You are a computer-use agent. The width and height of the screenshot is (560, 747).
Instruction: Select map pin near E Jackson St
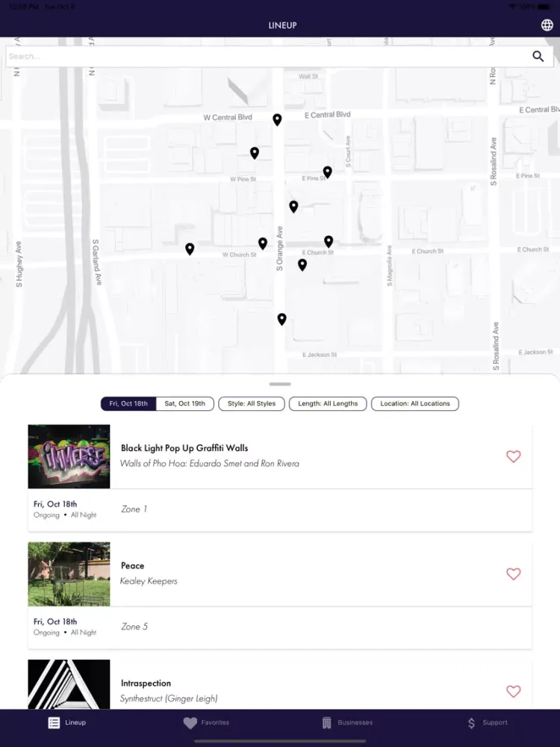pyautogui.click(x=282, y=319)
